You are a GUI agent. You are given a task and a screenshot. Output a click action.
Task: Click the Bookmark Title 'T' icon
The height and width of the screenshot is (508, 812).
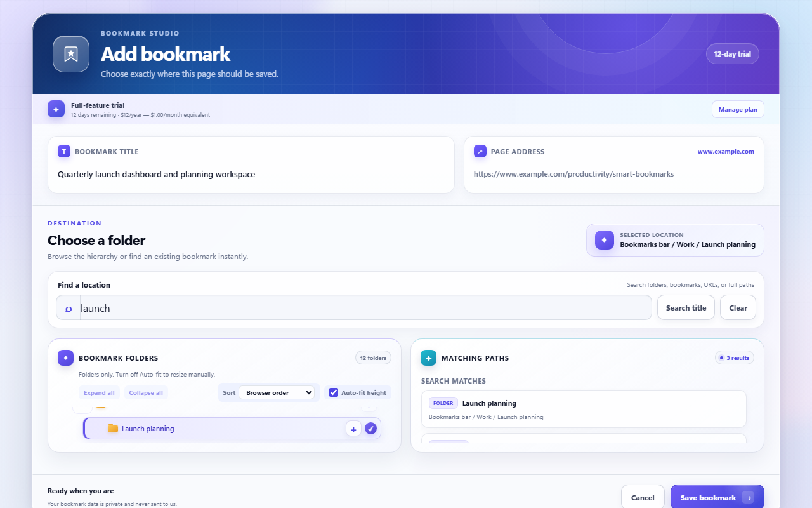click(x=64, y=151)
